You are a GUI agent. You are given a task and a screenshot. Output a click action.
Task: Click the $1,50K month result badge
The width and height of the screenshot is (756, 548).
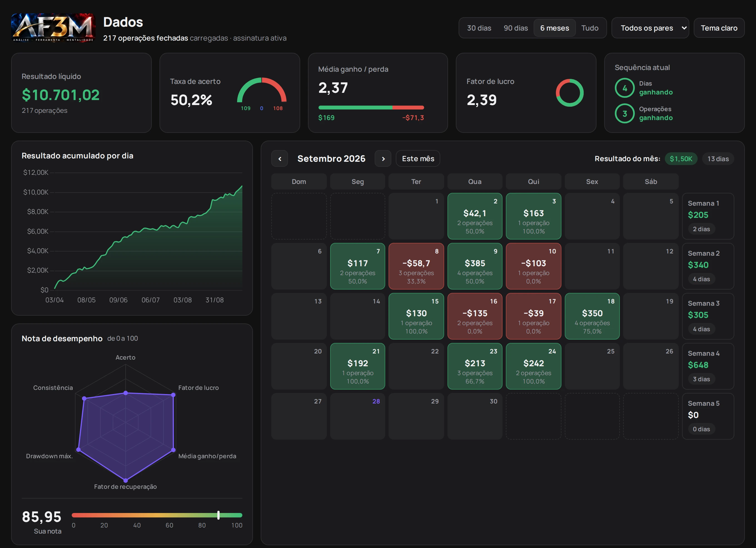pos(681,159)
